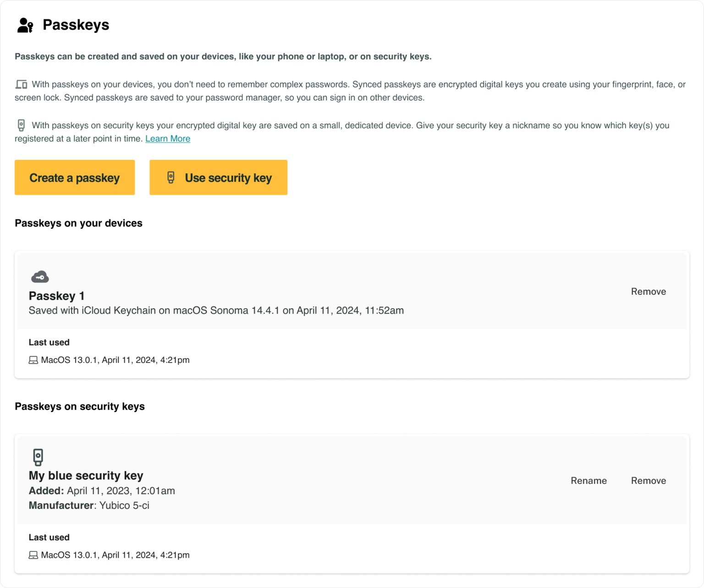Click the key icon inside the Use security key button
704x588 pixels.
click(171, 177)
